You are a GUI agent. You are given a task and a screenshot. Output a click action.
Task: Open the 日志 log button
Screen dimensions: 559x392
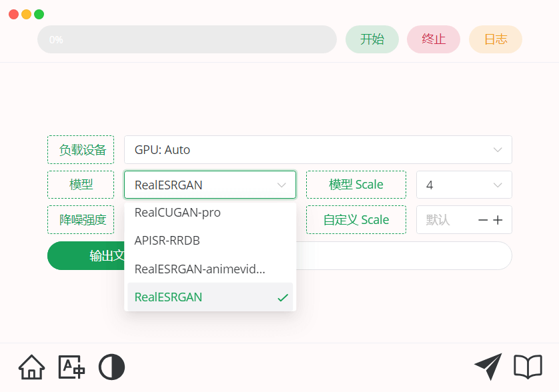point(496,39)
